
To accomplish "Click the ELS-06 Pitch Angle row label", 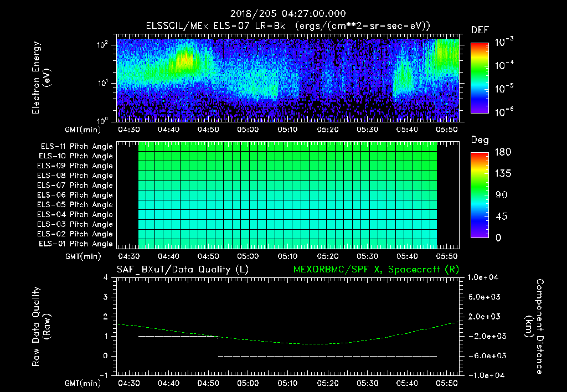I will [75, 195].
